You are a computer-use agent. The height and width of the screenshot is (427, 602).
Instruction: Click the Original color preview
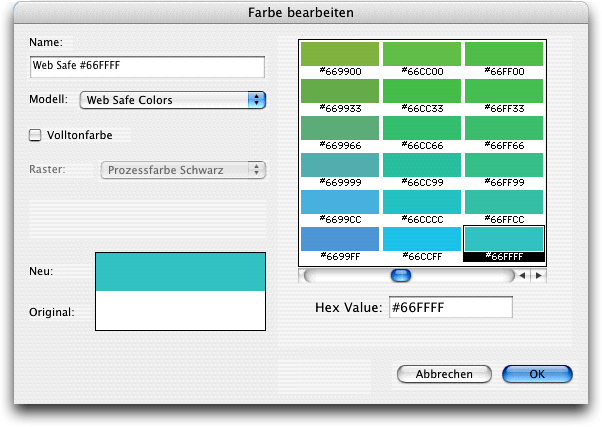pyautogui.click(x=180, y=310)
